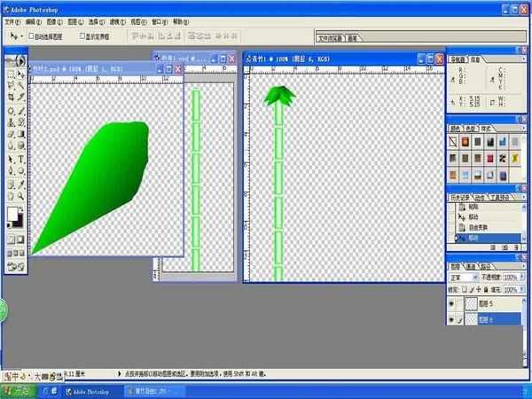Select the Crop tool
The height and width of the screenshot is (399, 532).
pyautogui.click(x=11, y=98)
